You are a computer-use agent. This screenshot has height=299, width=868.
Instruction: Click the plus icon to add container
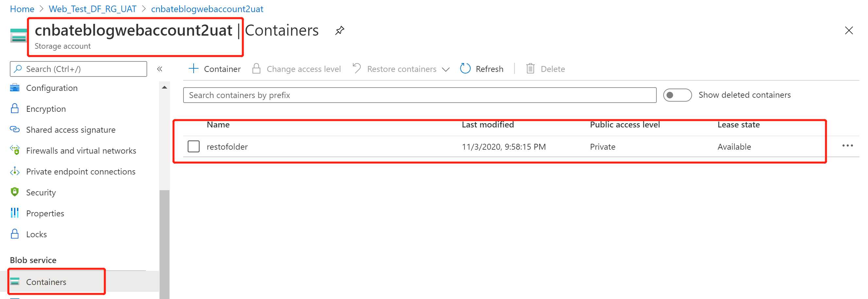click(193, 69)
